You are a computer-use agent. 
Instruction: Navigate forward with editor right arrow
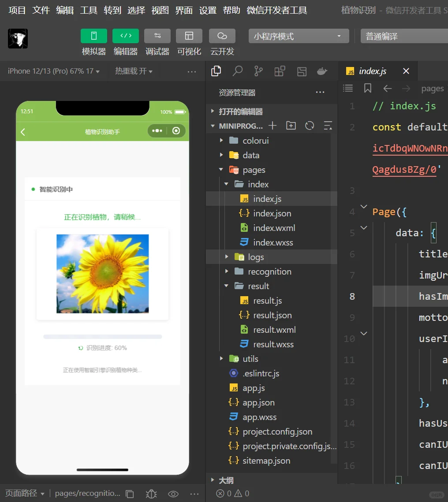(406, 88)
